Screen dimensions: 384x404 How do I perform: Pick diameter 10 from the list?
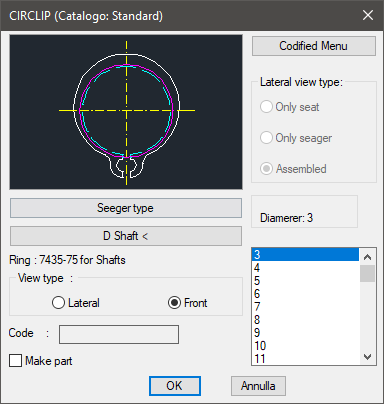pos(306,346)
